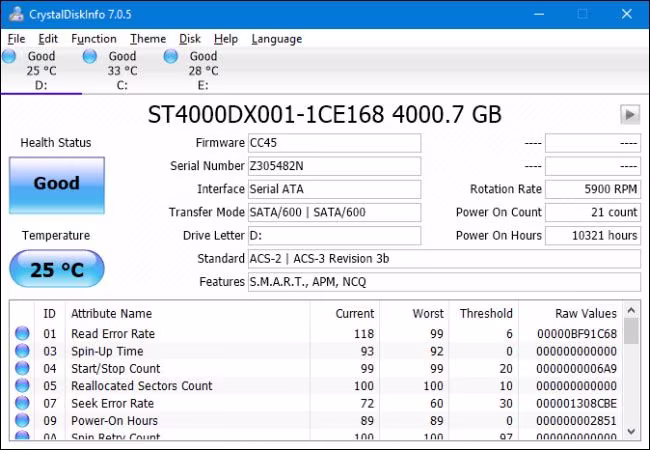Click raw value 0000000006A9

(x=577, y=368)
